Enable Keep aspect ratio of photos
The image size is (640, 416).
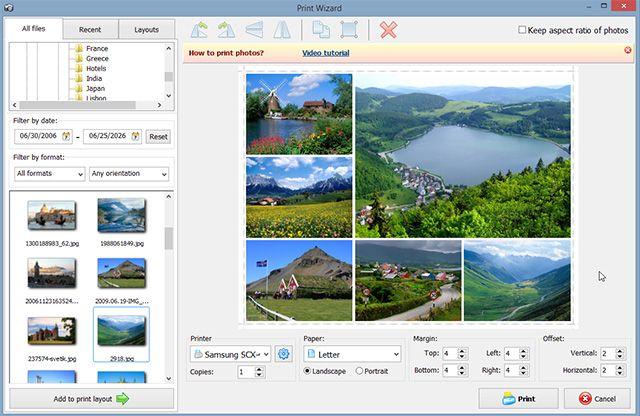pyautogui.click(x=522, y=30)
